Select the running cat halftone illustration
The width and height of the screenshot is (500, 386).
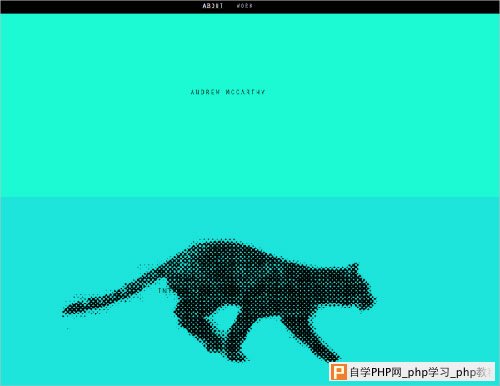(219, 301)
